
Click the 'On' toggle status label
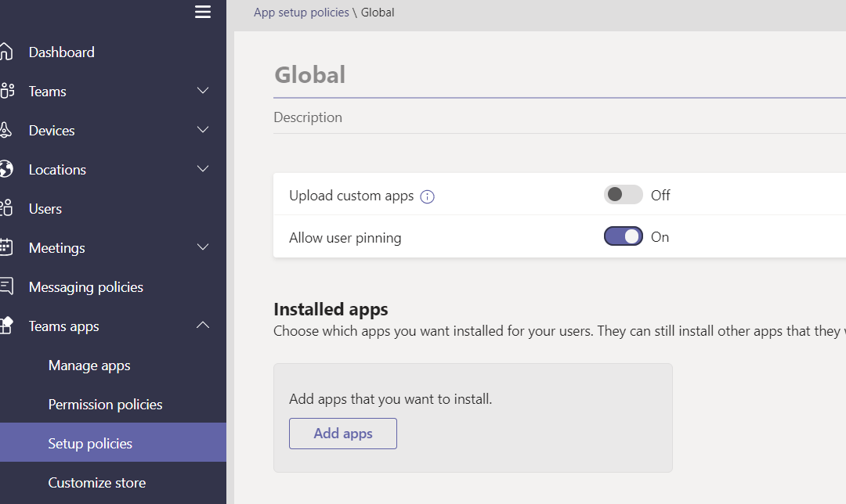[x=660, y=236]
